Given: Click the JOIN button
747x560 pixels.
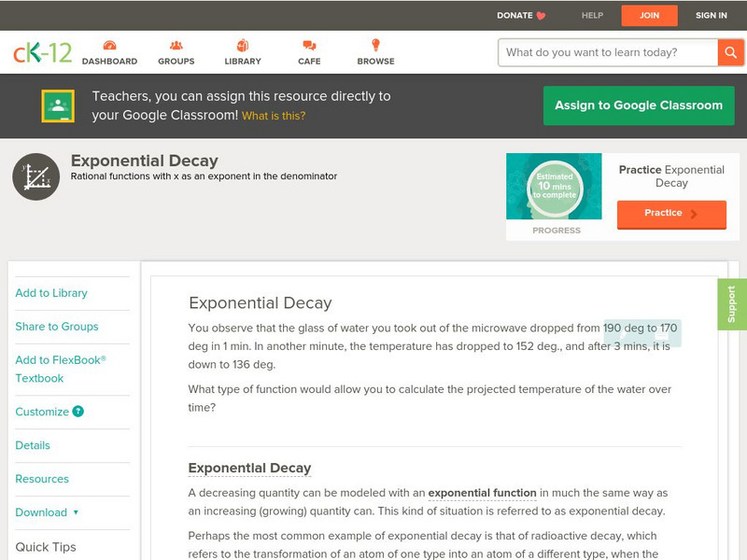Looking at the screenshot, I should tap(649, 16).
